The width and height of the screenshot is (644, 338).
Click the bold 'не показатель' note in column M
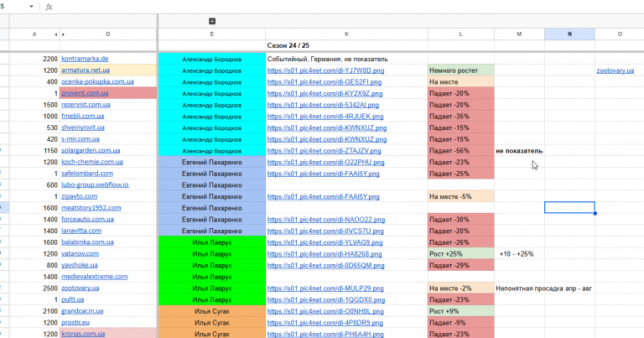pos(519,151)
